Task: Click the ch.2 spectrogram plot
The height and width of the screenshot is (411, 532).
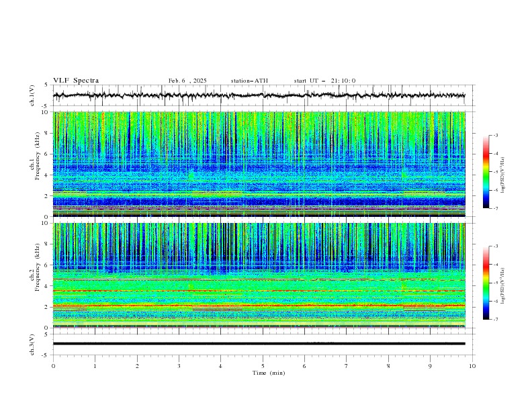Action: [259, 275]
